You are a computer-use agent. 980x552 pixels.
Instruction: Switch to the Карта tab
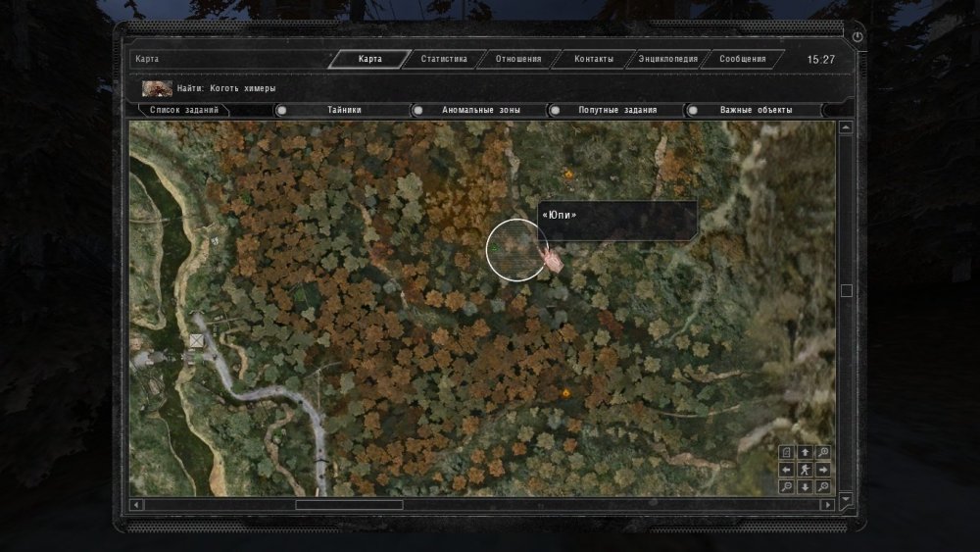click(x=370, y=59)
